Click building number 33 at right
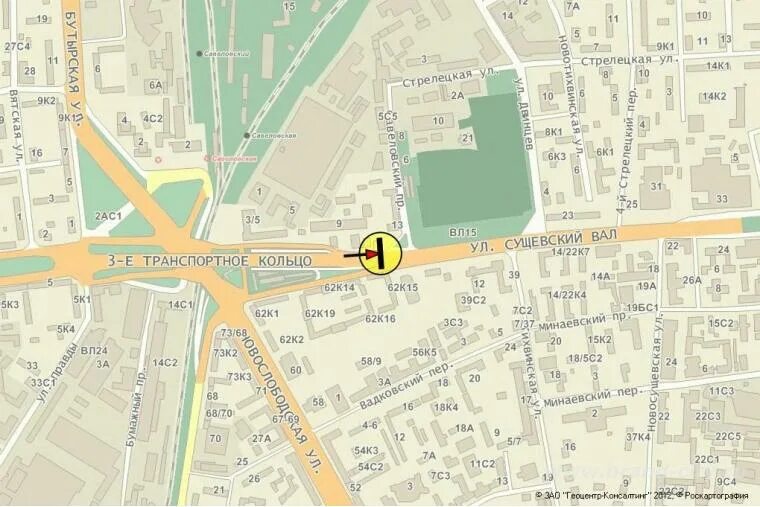The height and width of the screenshot is (507, 760). pos(722,198)
